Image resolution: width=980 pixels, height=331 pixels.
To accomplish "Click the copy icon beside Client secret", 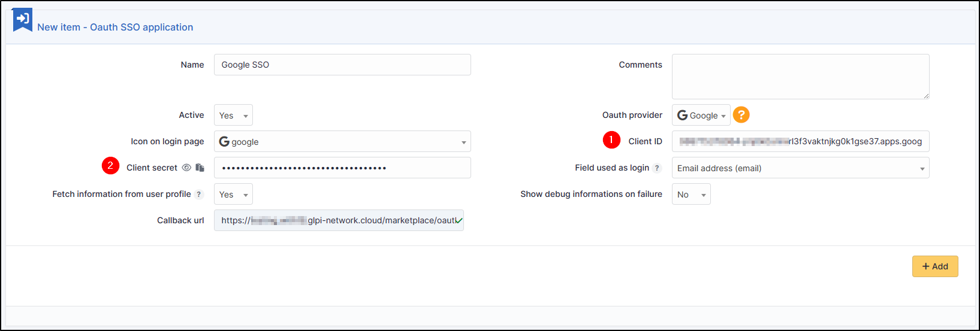I will 200,168.
